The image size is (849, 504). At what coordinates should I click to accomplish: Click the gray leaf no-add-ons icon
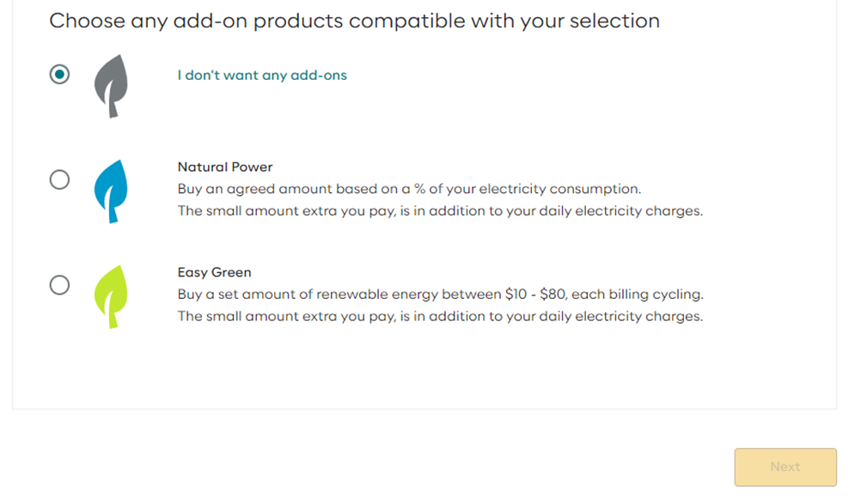pos(111,86)
